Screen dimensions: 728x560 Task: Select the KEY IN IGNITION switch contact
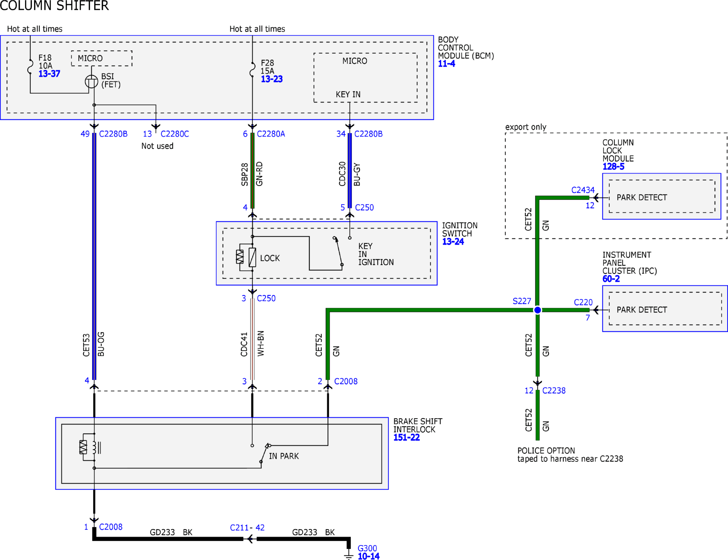[338, 251]
